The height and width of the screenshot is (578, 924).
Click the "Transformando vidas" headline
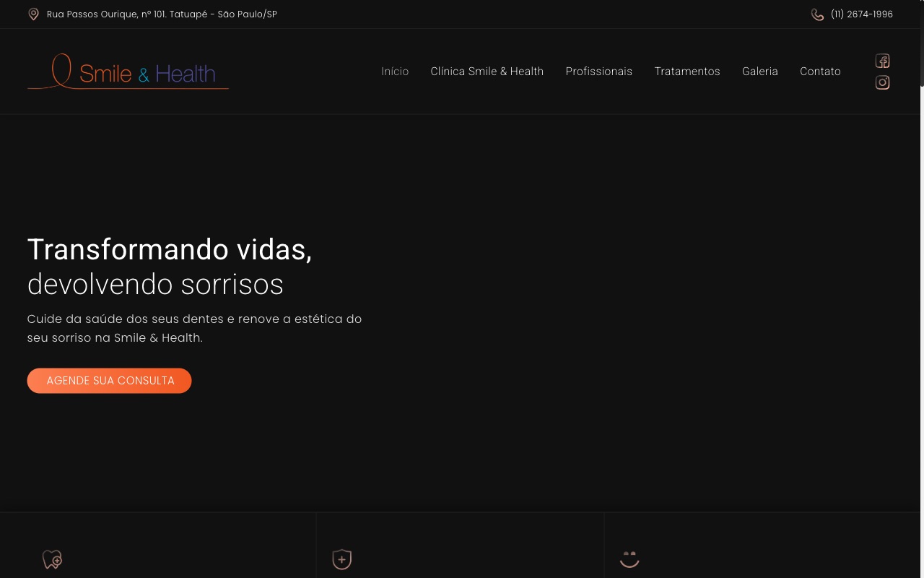[x=170, y=250]
